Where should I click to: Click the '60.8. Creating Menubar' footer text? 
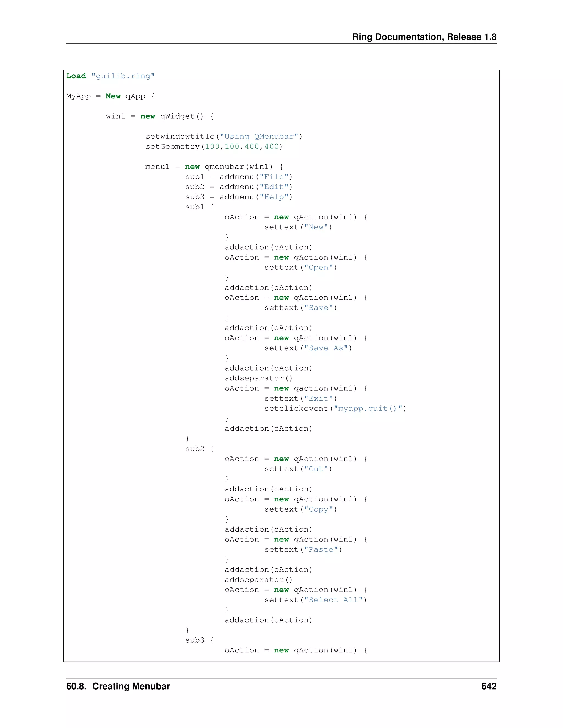pyautogui.click(x=118, y=686)
